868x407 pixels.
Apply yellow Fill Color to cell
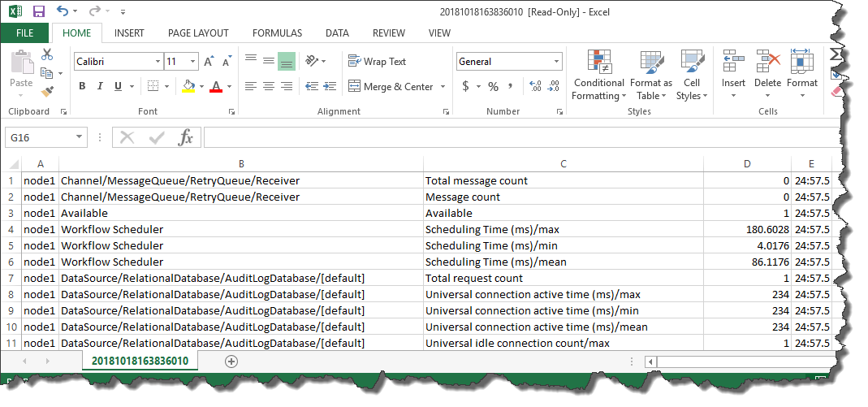188,86
